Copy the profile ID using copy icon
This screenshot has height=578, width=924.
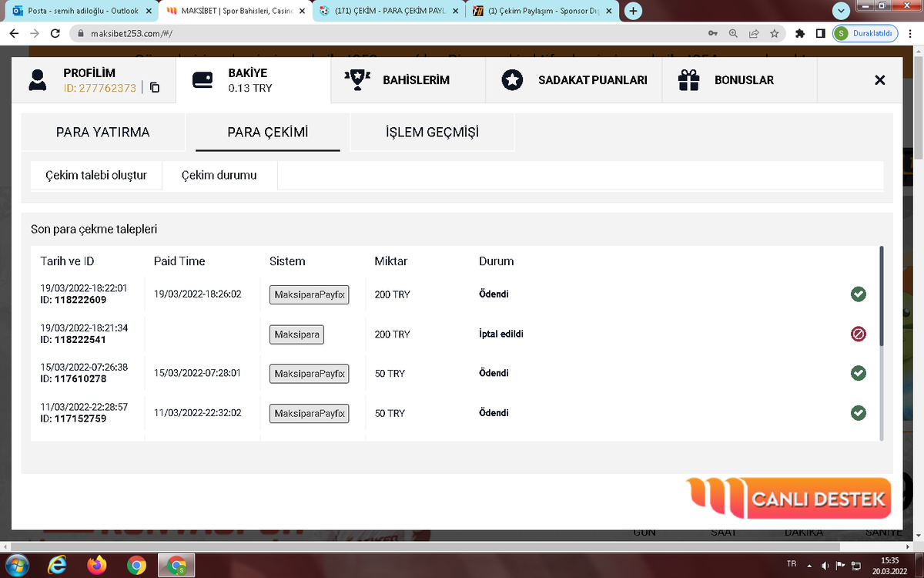(155, 88)
